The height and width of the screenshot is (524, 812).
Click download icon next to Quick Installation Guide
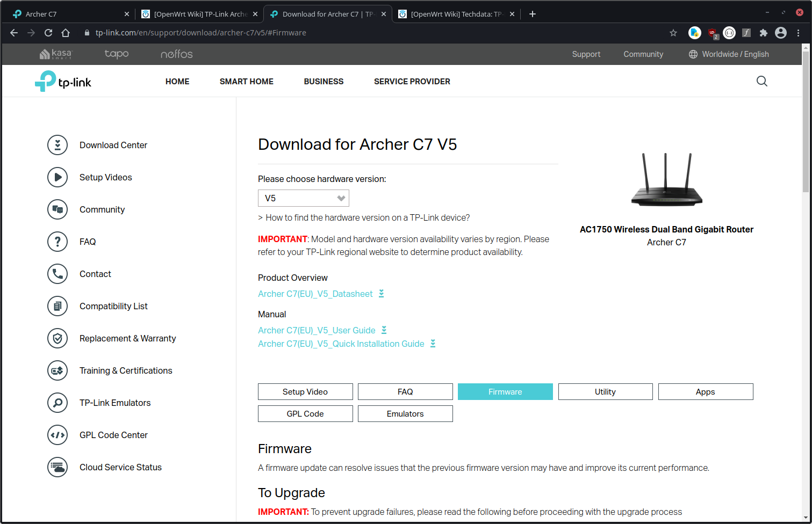[433, 344]
